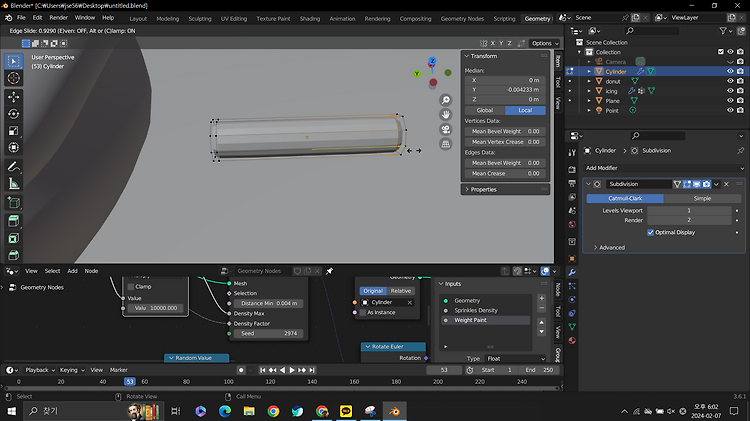The height and width of the screenshot is (421, 750).
Task: Collapse the Inputs panel
Action: coord(450,284)
